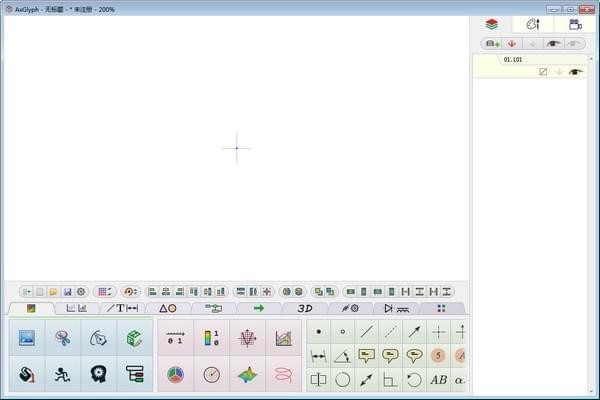Viewport: 600px width, 400px height.
Task: Select the solid dot point tool
Action: (319, 332)
